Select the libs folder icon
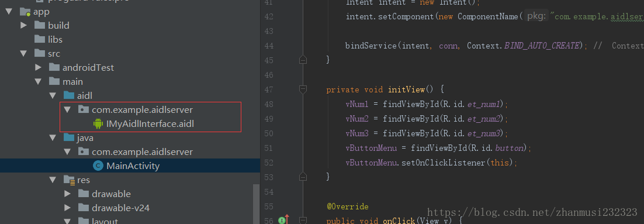 [40, 39]
